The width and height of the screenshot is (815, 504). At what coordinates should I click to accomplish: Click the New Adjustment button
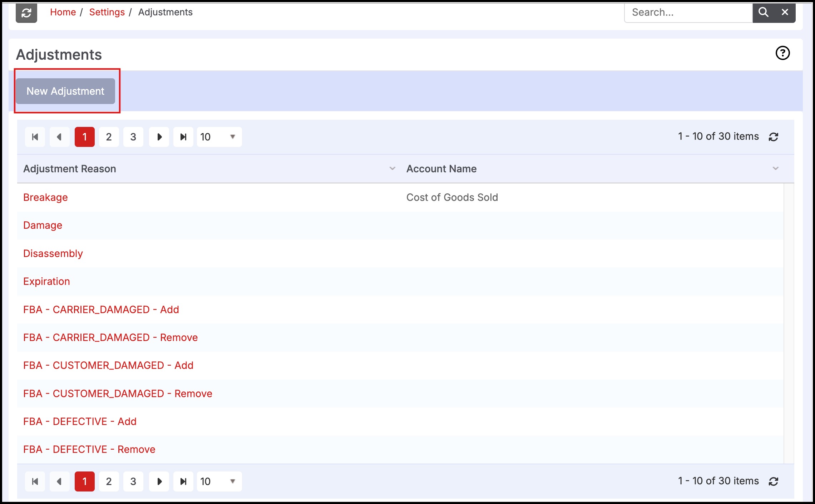[x=65, y=91]
